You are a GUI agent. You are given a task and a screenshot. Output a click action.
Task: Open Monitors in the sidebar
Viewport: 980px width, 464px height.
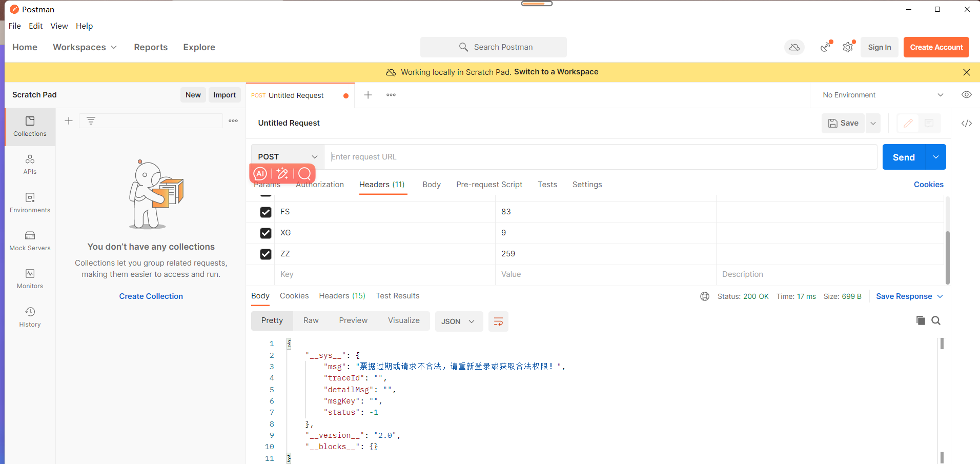(30, 278)
